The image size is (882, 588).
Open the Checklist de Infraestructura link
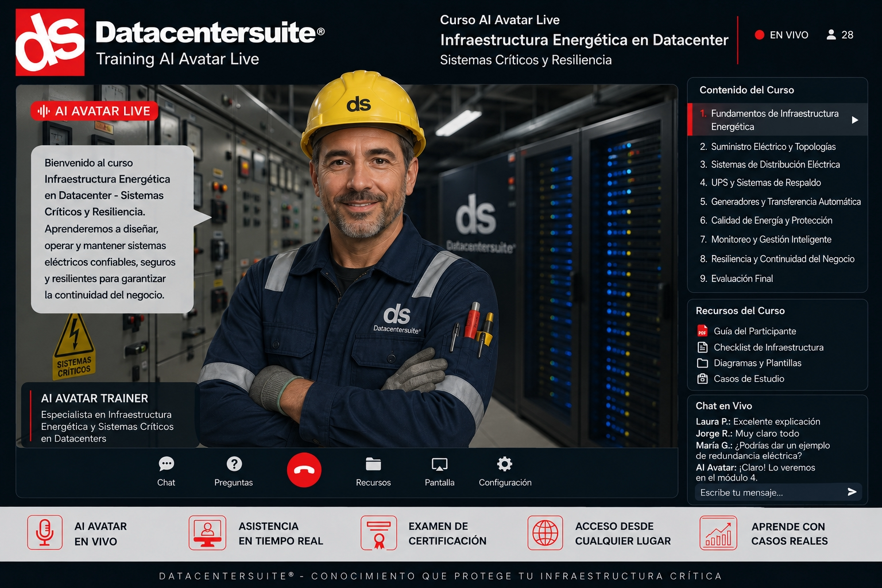(x=768, y=347)
